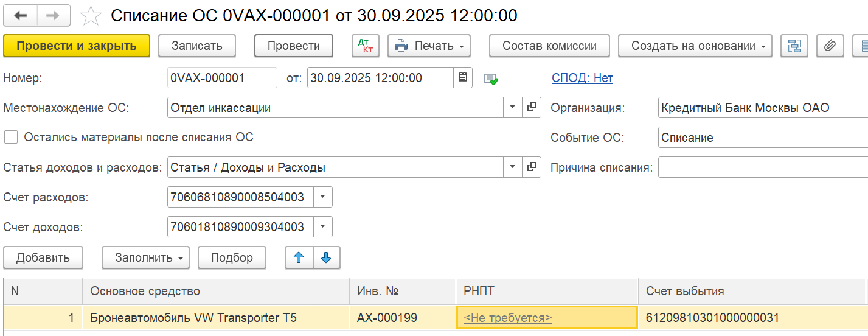
Task: Show Дт/Кт accounting entries
Action: click(366, 46)
